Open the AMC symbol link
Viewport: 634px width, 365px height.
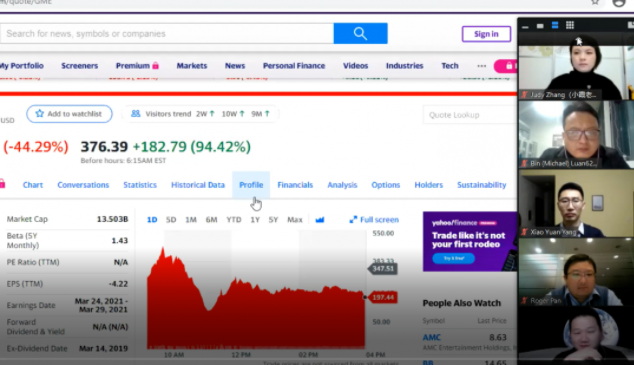(x=431, y=337)
